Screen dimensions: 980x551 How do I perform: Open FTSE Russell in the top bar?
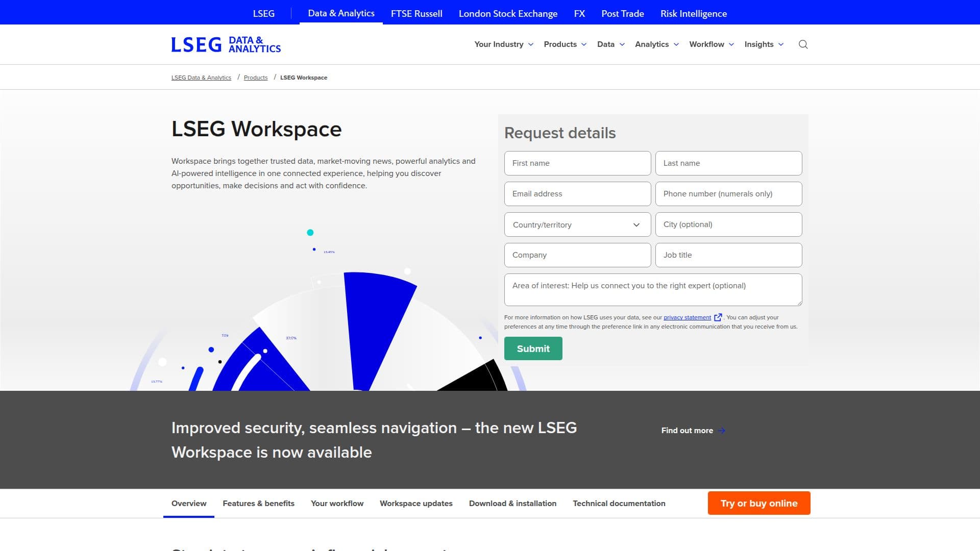(416, 14)
